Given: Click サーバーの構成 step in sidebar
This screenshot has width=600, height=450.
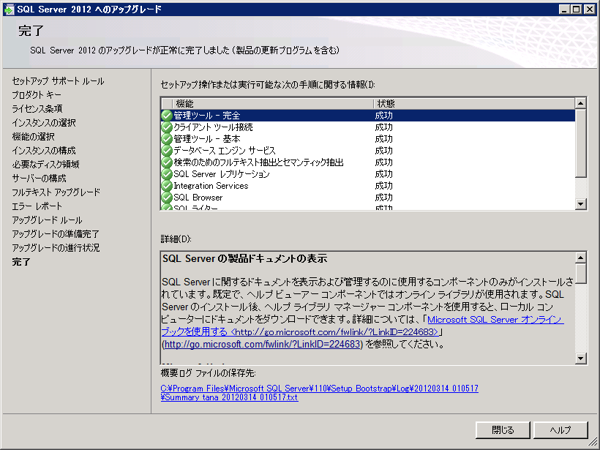Looking at the screenshot, I should coord(39,178).
